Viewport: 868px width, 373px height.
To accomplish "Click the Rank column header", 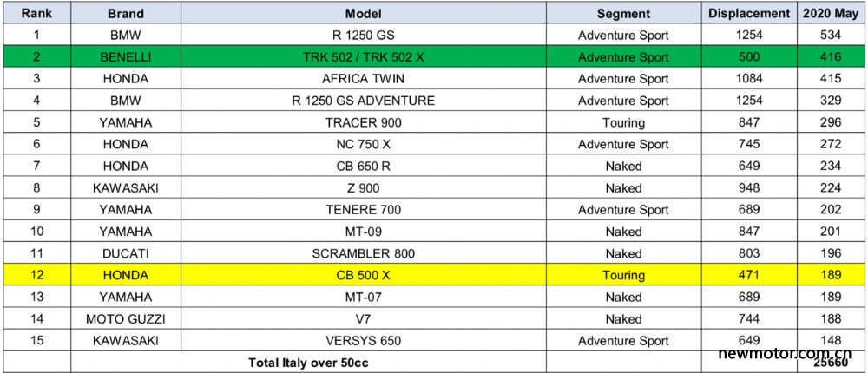I will pos(36,13).
